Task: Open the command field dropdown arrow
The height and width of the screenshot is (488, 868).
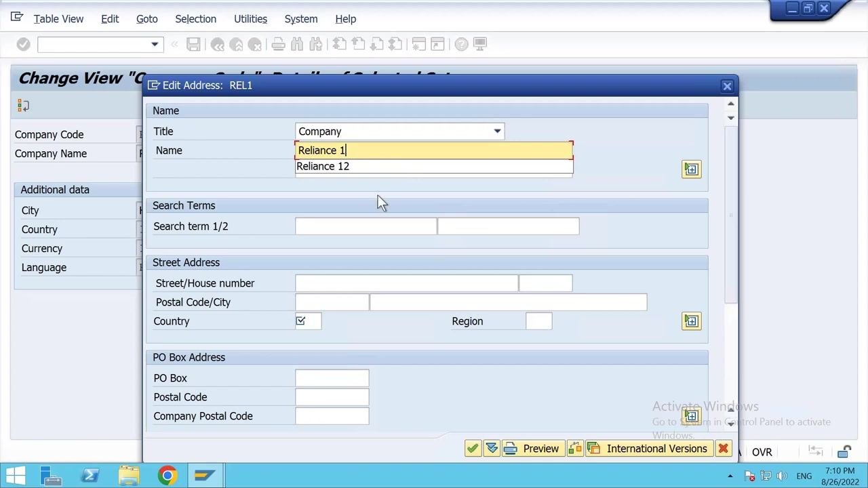Action: tap(155, 45)
